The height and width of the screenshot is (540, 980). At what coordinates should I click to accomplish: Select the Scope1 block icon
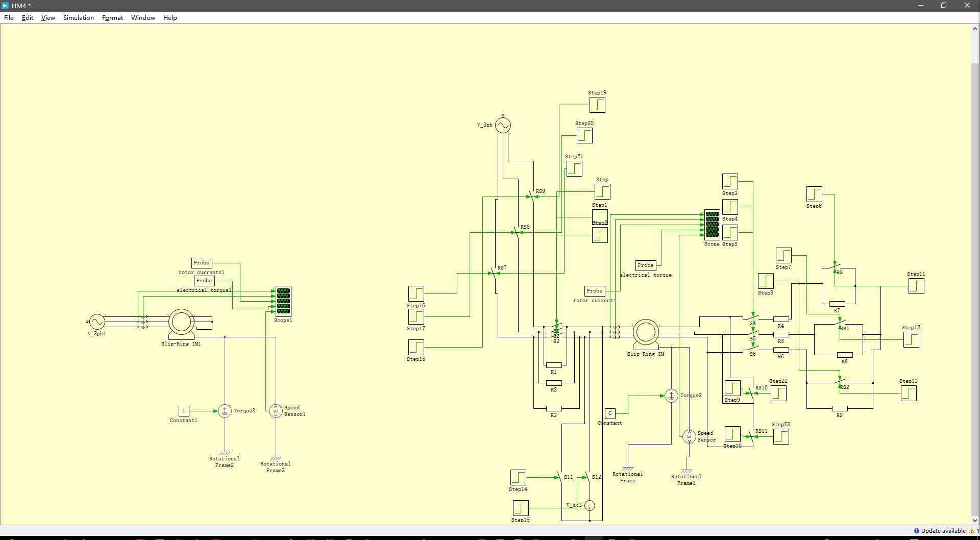click(283, 301)
